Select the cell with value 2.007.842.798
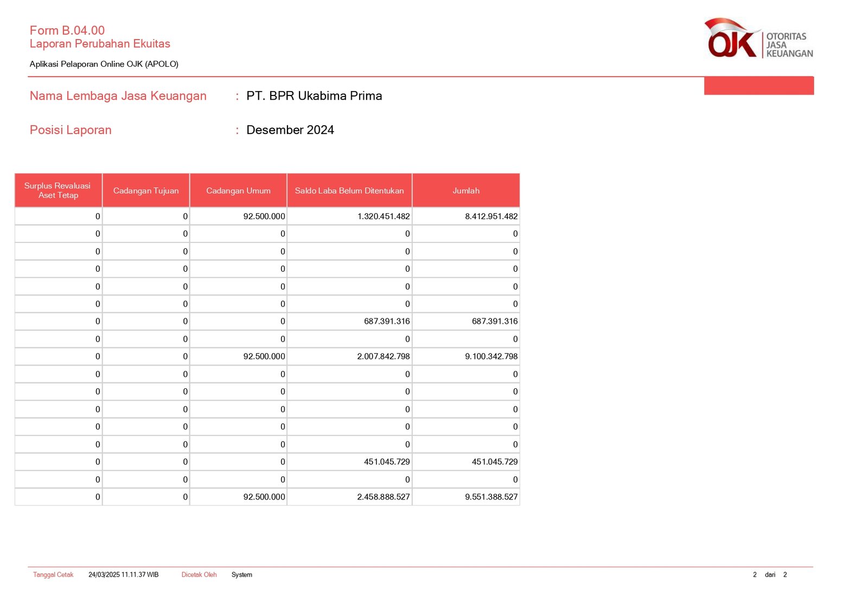 (383, 356)
